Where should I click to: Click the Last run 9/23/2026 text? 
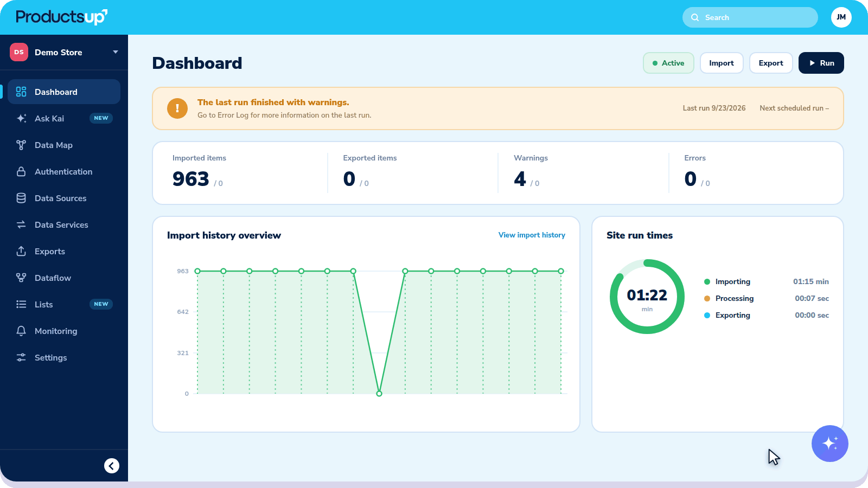click(x=714, y=108)
